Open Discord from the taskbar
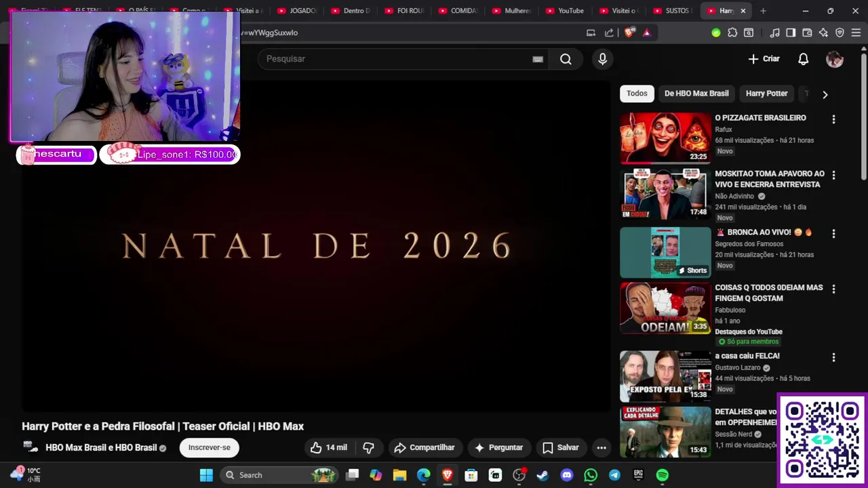The width and height of the screenshot is (868, 488). pyautogui.click(x=567, y=475)
